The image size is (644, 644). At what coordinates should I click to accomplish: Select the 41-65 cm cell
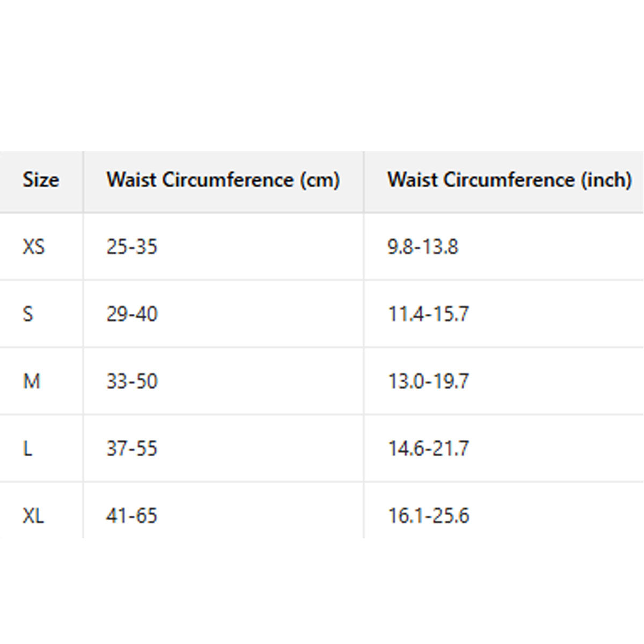click(131, 516)
